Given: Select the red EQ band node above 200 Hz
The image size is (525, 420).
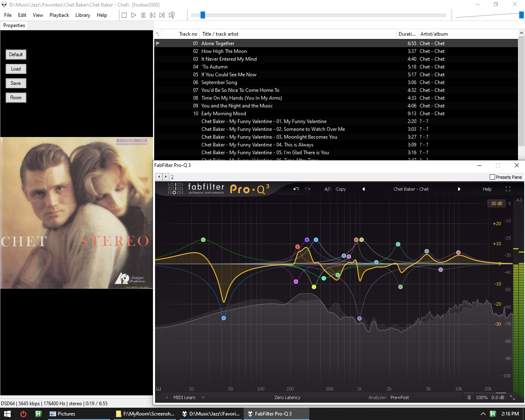Looking at the screenshot, I should tap(297, 247).
